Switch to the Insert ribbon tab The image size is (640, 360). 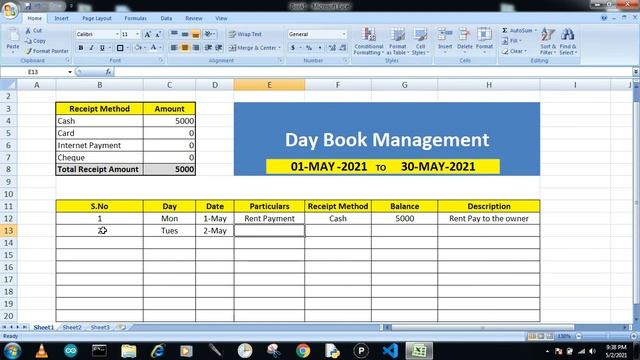[x=62, y=18]
